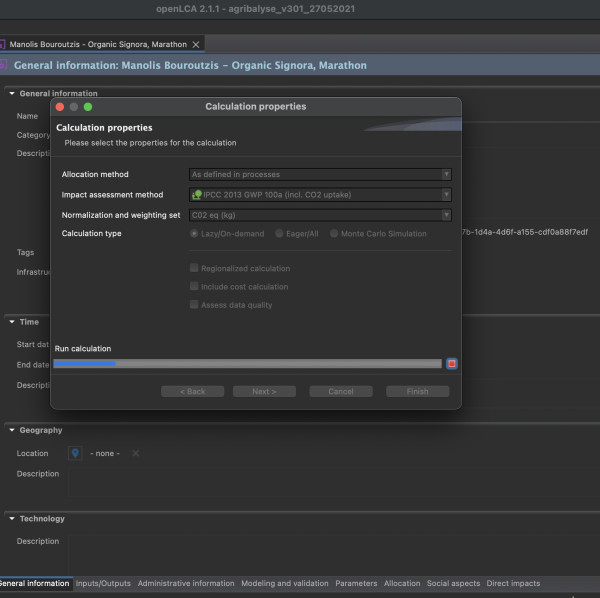
Task: Stop the running calculation with red square
Action: pos(452,363)
